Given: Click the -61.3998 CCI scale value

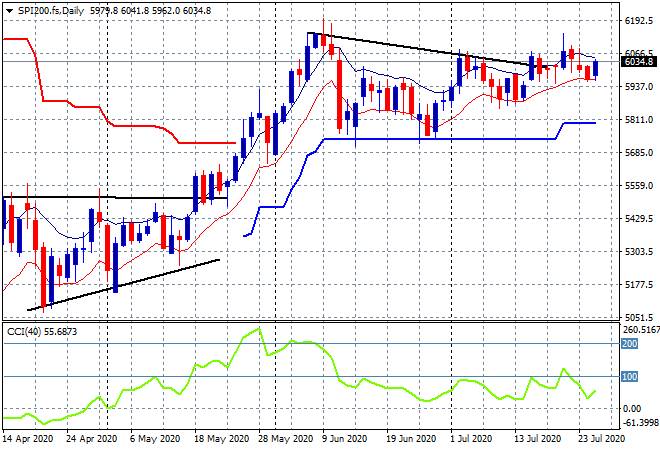Looking at the screenshot, I should (641, 422).
